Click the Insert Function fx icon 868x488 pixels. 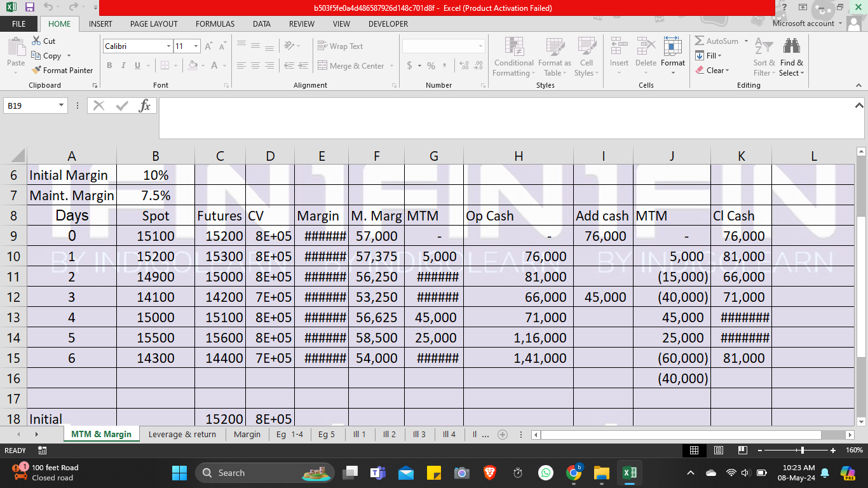[144, 106]
